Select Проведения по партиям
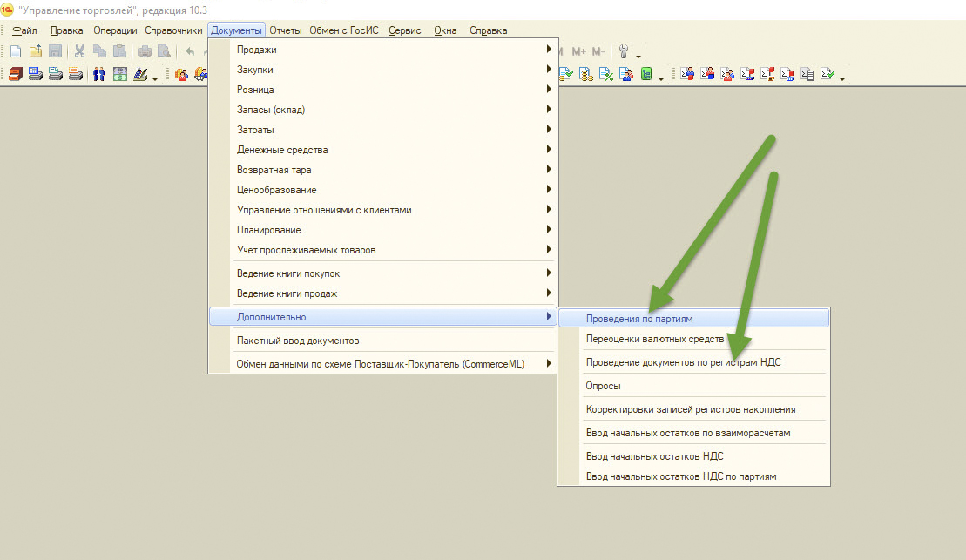 (693, 319)
